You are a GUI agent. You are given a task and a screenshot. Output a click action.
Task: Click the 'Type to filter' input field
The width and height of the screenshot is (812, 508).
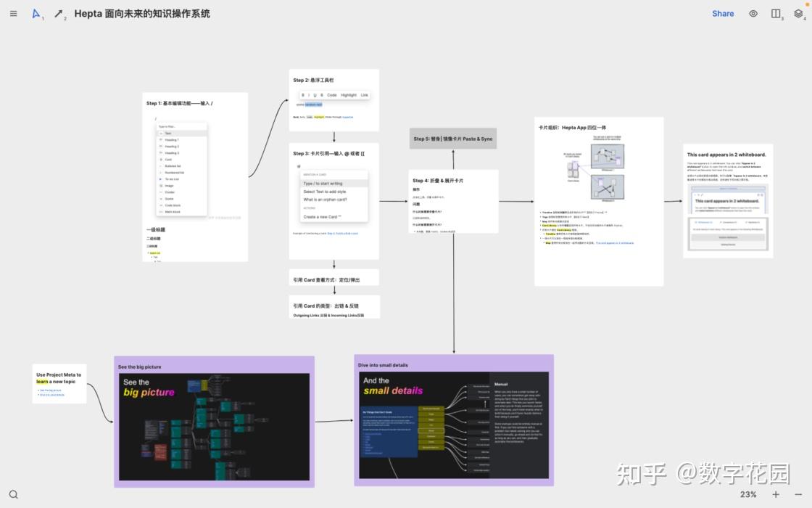[167, 126]
